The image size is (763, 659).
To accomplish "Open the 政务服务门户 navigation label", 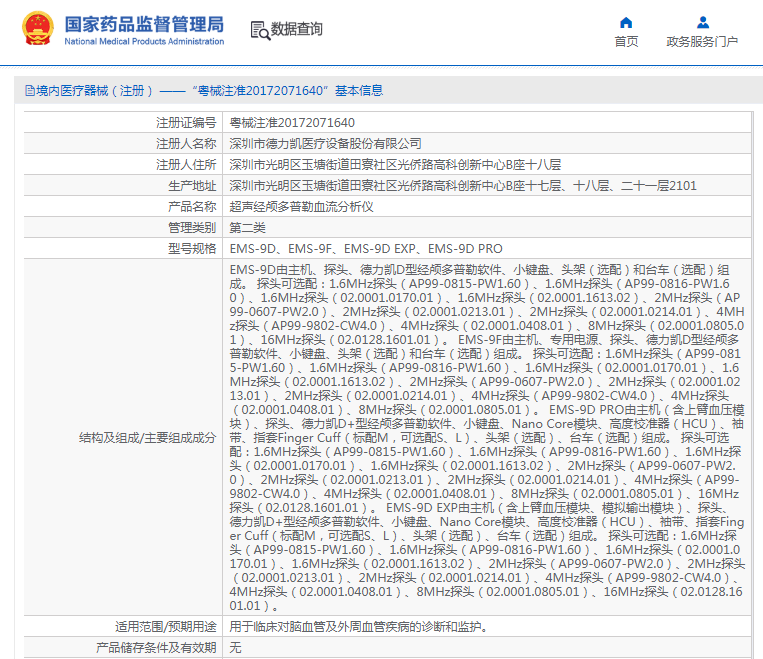I will 702,42.
